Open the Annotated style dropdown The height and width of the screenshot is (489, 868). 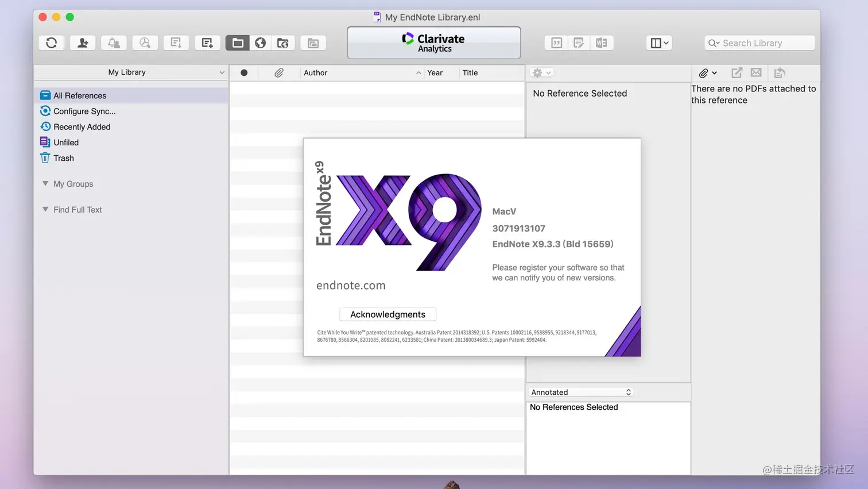point(581,392)
